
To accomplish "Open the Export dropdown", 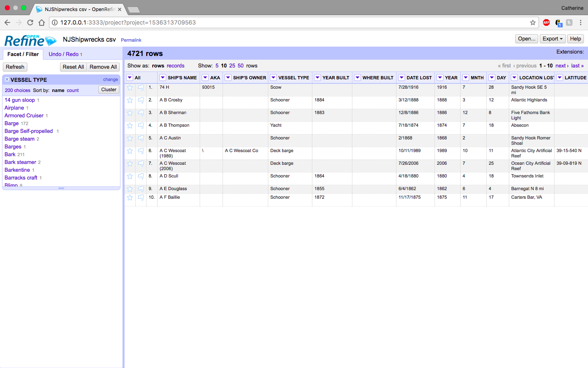I will click(552, 39).
